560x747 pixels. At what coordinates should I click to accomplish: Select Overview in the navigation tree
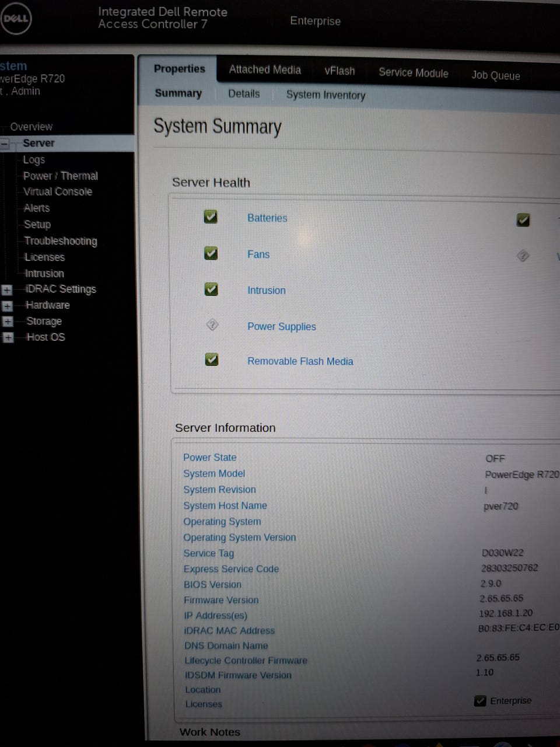coord(31,127)
